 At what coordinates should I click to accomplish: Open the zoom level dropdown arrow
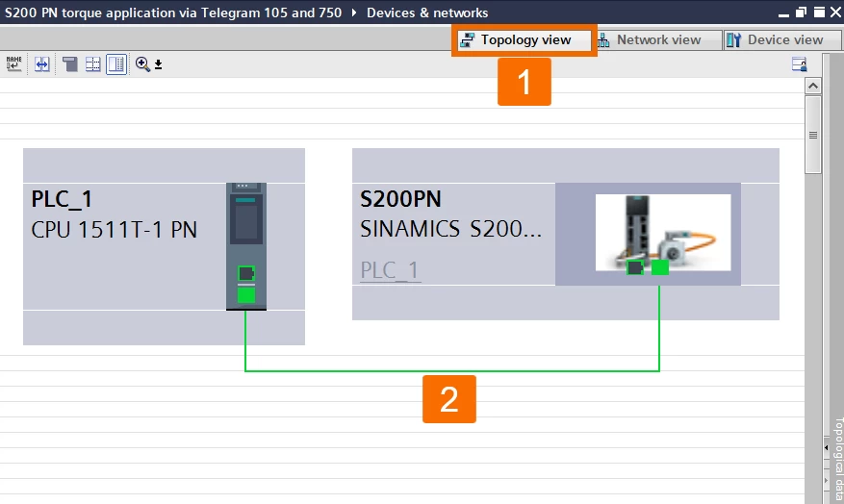[x=158, y=65]
